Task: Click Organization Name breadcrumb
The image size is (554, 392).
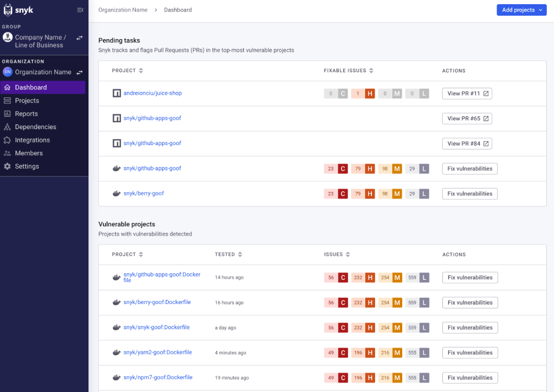Action: coord(123,10)
